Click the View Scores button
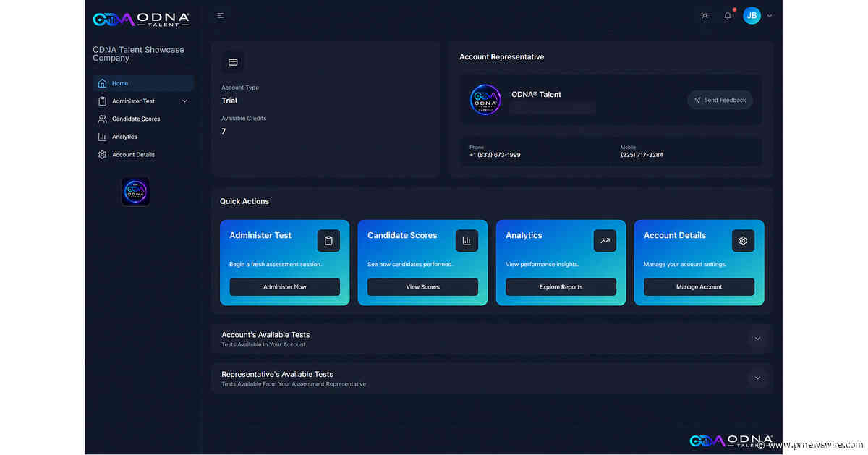Viewport: 868px width, 455px height. [x=422, y=287]
